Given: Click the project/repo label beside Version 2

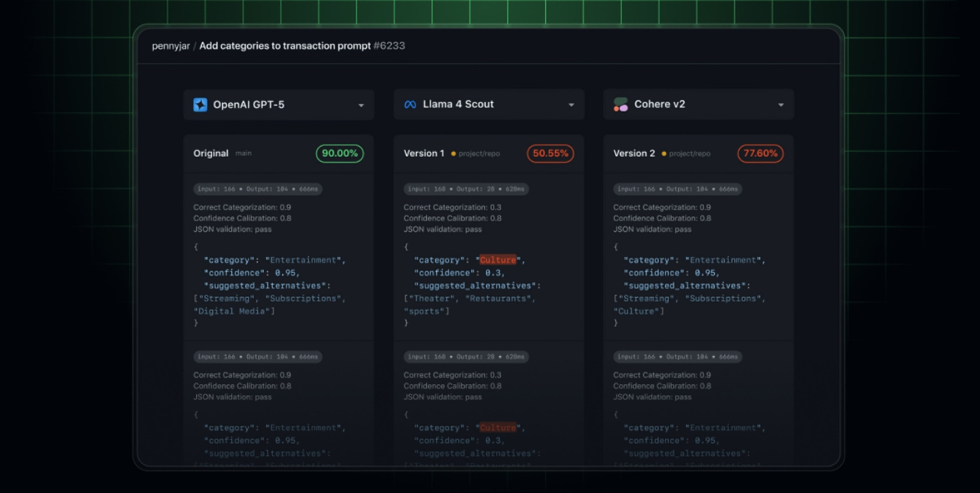Looking at the screenshot, I should point(690,154).
